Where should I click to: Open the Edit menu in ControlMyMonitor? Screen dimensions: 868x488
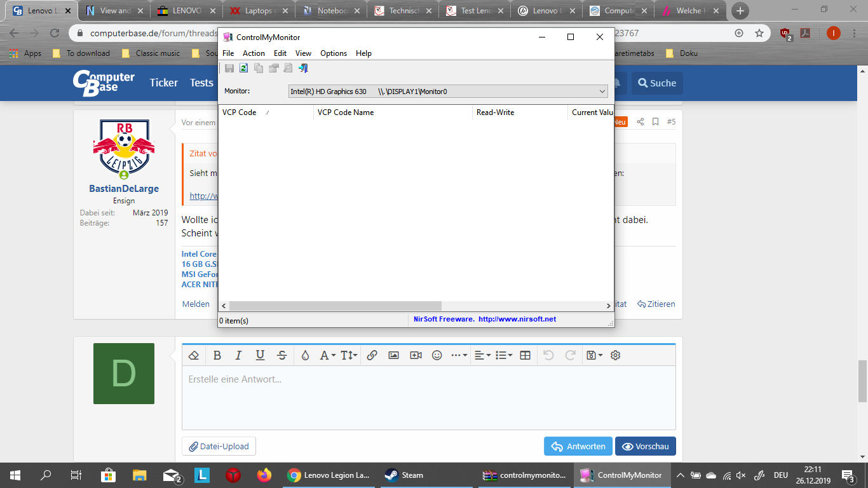pos(280,53)
